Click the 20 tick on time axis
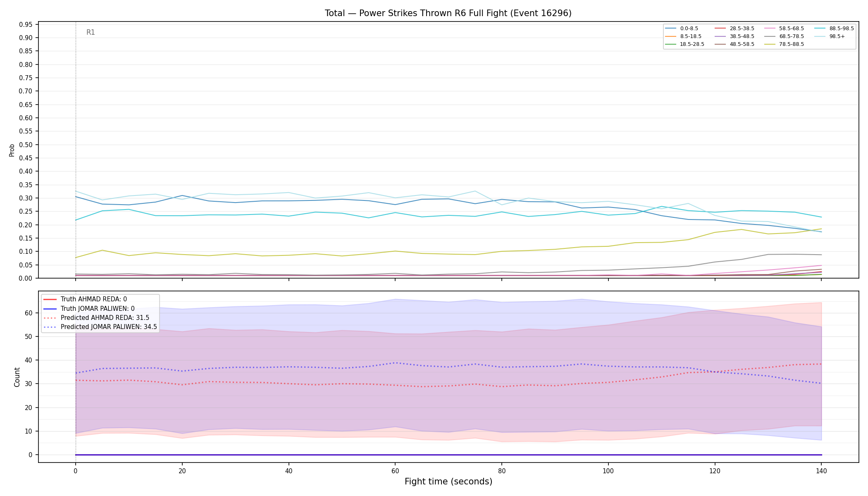Image resolution: width=868 pixels, height=496 pixels. [x=182, y=471]
